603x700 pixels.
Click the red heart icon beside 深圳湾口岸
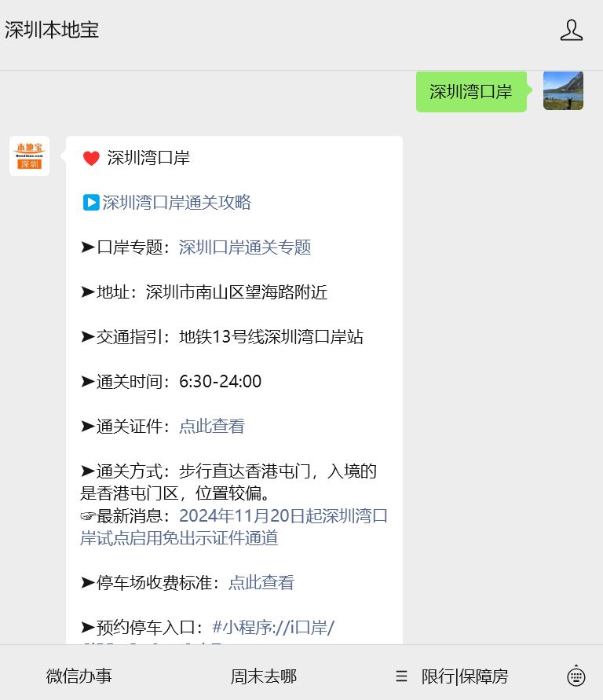click(x=91, y=159)
